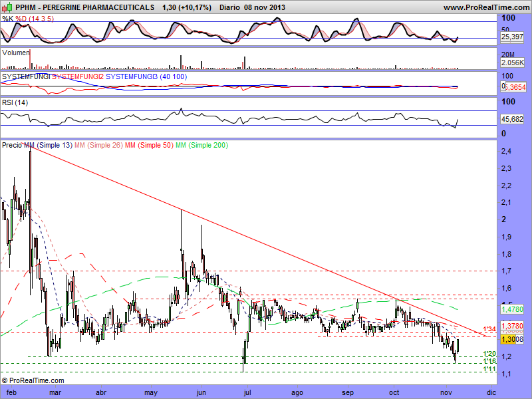Select the MM (Simple 200) legend

pyautogui.click(x=202, y=145)
